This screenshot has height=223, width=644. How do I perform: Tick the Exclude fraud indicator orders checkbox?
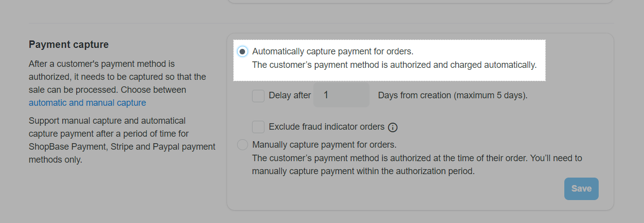[x=258, y=127]
